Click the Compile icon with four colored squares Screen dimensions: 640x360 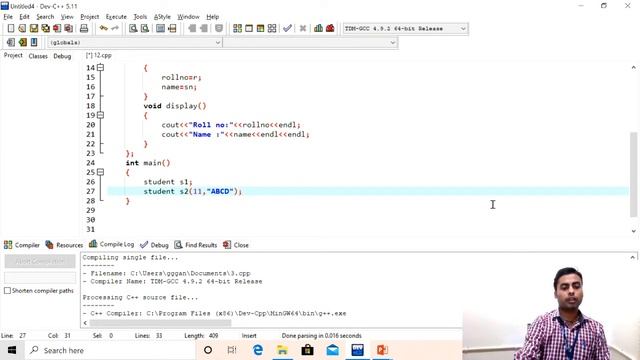(237, 28)
